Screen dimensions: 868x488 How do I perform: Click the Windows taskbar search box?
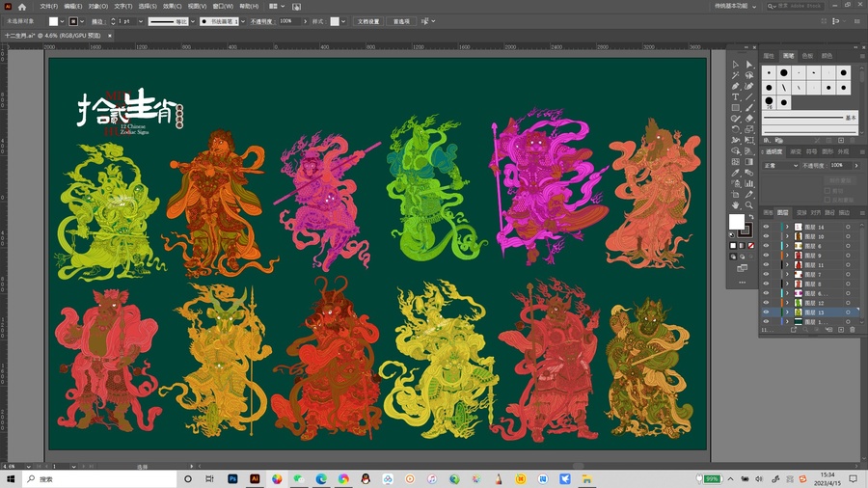pos(99,478)
